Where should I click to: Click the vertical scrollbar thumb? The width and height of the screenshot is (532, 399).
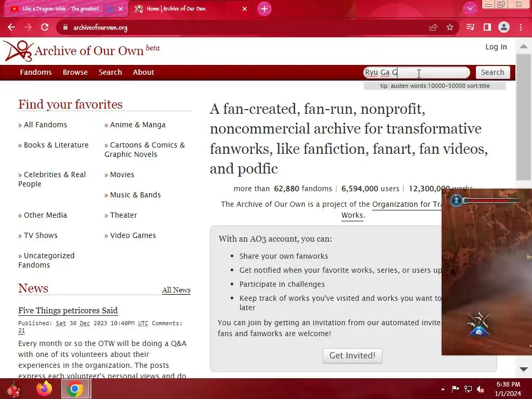[x=524, y=117]
